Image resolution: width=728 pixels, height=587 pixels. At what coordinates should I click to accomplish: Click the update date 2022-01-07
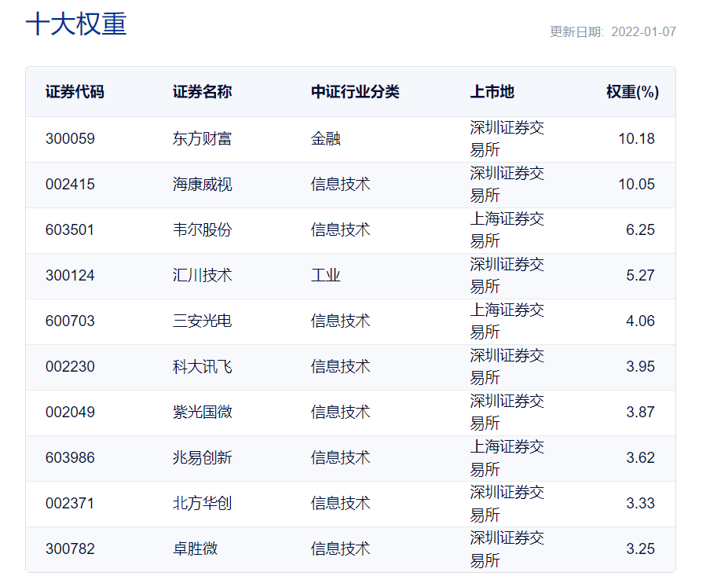click(x=643, y=32)
